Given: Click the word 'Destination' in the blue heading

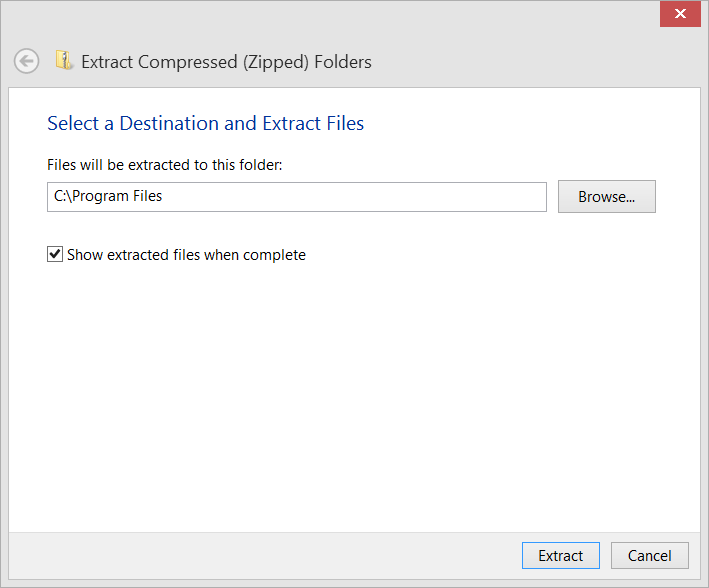Looking at the screenshot, I should pos(170,123).
